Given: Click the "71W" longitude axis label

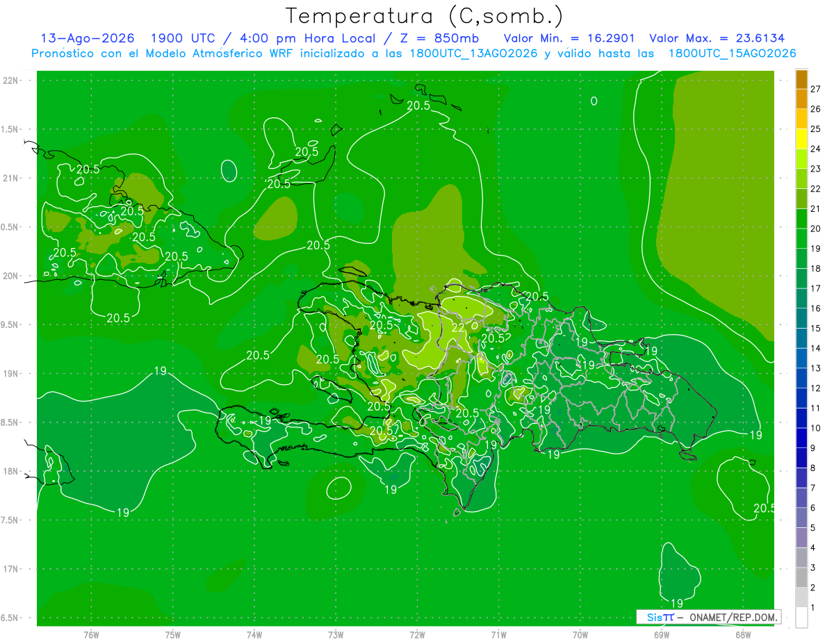Looking at the screenshot, I should 498,634.
